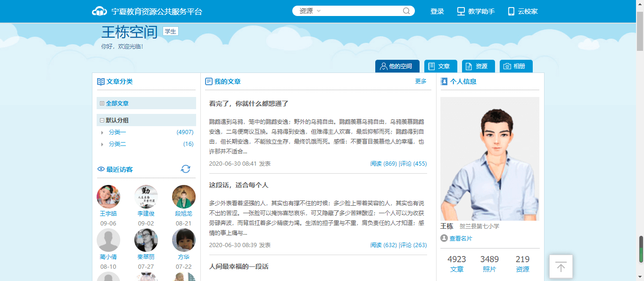The image size is (644, 281).
Task: Click the search text input field
Action: pyautogui.click(x=361, y=11)
